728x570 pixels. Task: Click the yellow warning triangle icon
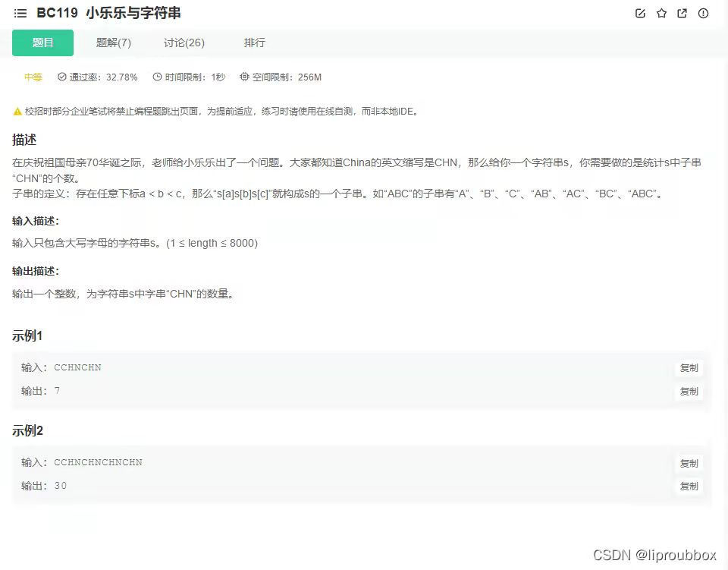click(17, 112)
